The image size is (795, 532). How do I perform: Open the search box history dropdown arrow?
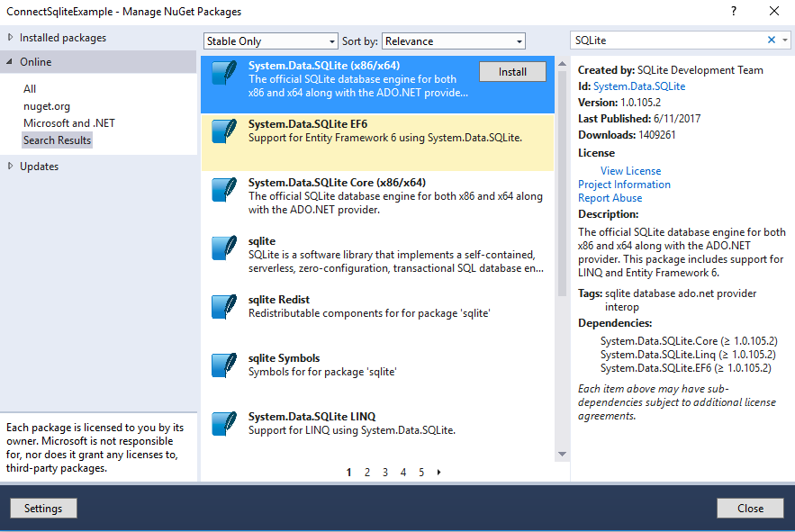(785, 41)
